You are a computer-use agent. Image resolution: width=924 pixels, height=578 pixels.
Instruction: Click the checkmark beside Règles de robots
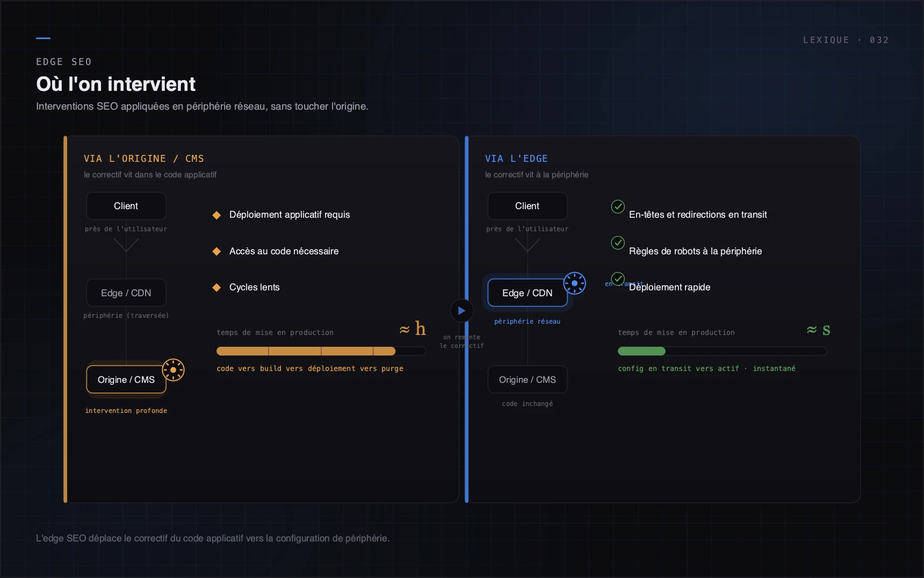coord(618,242)
